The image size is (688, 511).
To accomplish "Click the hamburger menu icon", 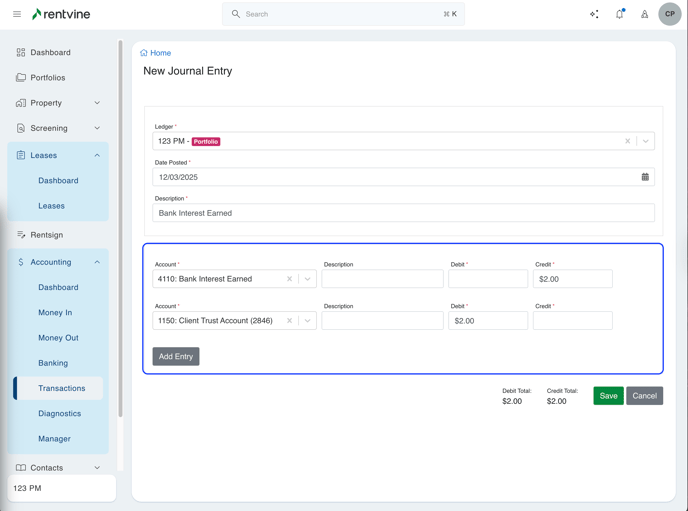I will (17, 14).
